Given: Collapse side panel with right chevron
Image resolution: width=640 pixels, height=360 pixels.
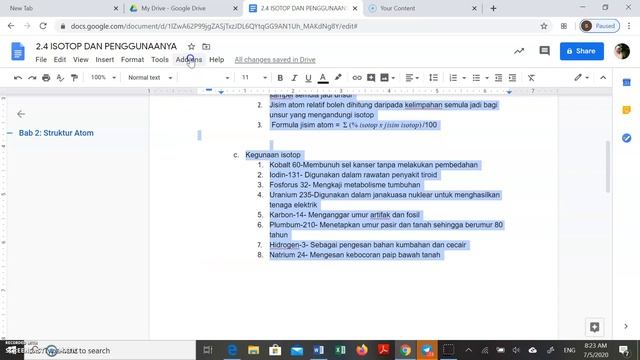Looking at the screenshot, I should tap(626, 327).
